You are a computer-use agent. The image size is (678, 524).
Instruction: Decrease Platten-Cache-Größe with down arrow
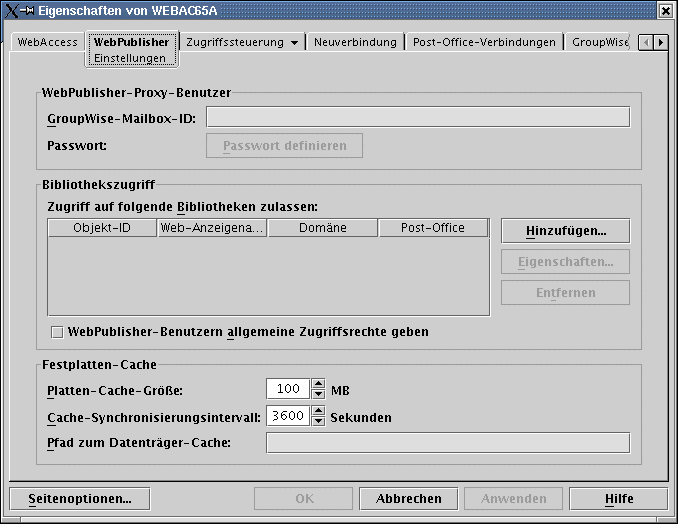(x=319, y=393)
